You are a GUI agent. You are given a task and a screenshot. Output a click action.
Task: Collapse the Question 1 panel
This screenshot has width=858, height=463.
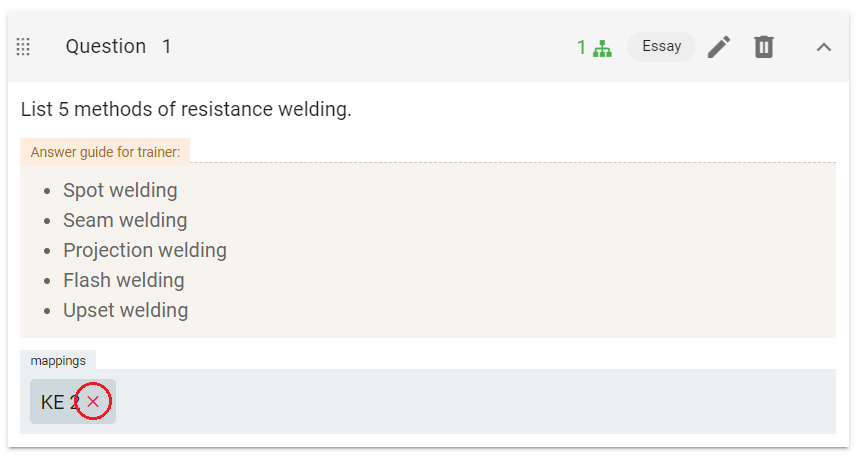coord(824,47)
